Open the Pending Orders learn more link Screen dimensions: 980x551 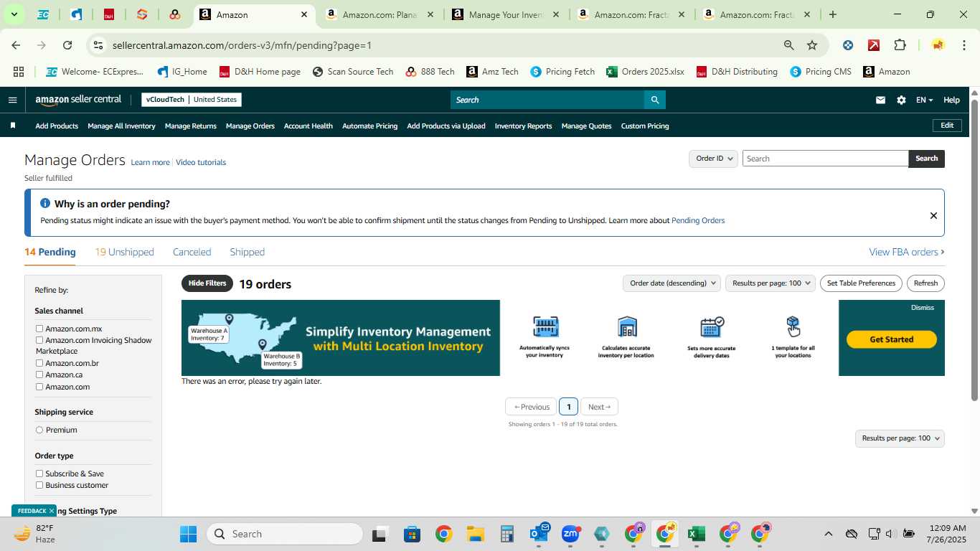click(698, 220)
